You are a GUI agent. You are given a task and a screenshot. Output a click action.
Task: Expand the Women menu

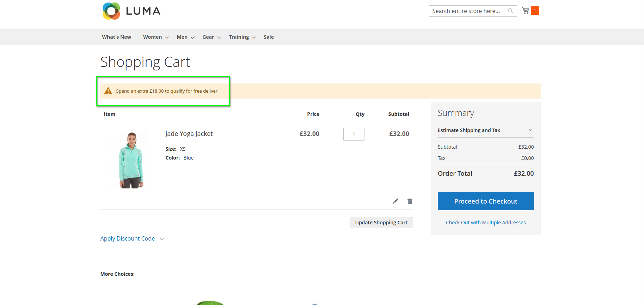click(156, 37)
